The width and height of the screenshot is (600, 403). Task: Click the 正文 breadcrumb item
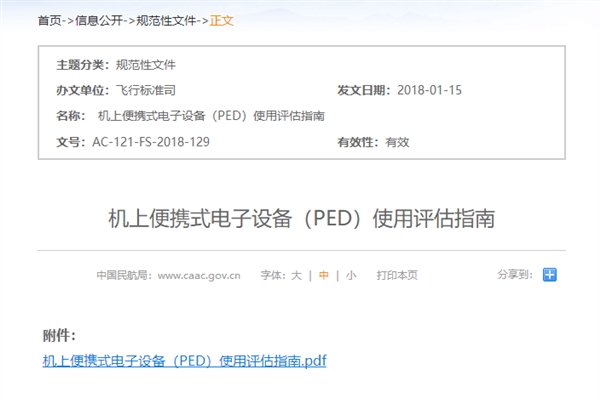(x=221, y=19)
